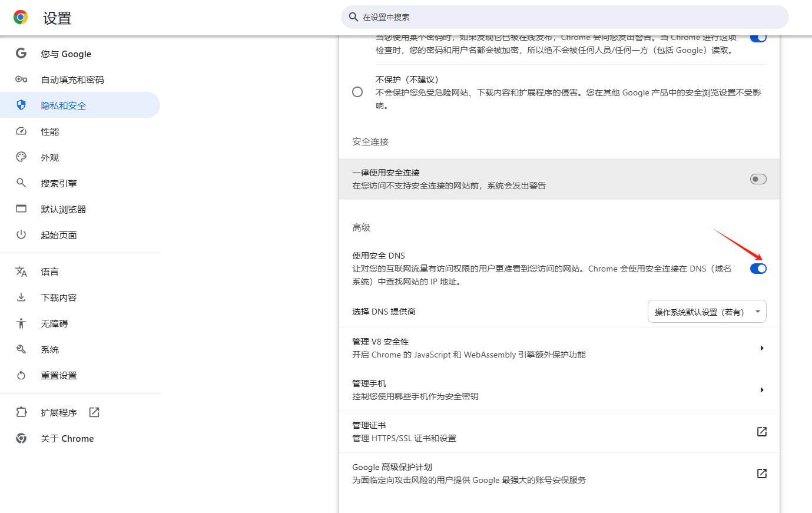The width and height of the screenshot is (812, 513).
Task: Click the magnifier icon in settings search
Action: pyautogui.click(x=353, y=17)
